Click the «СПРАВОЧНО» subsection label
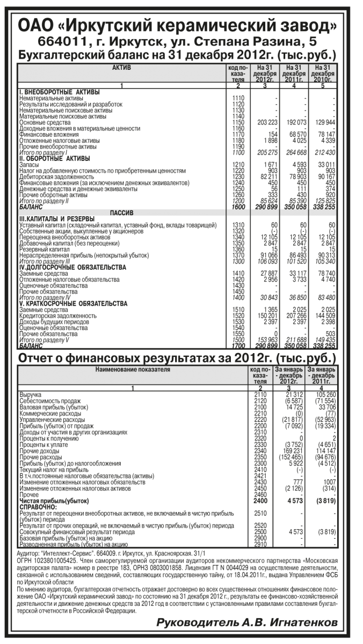The width and height of the screenshot is (363, 644). (38, 506)
